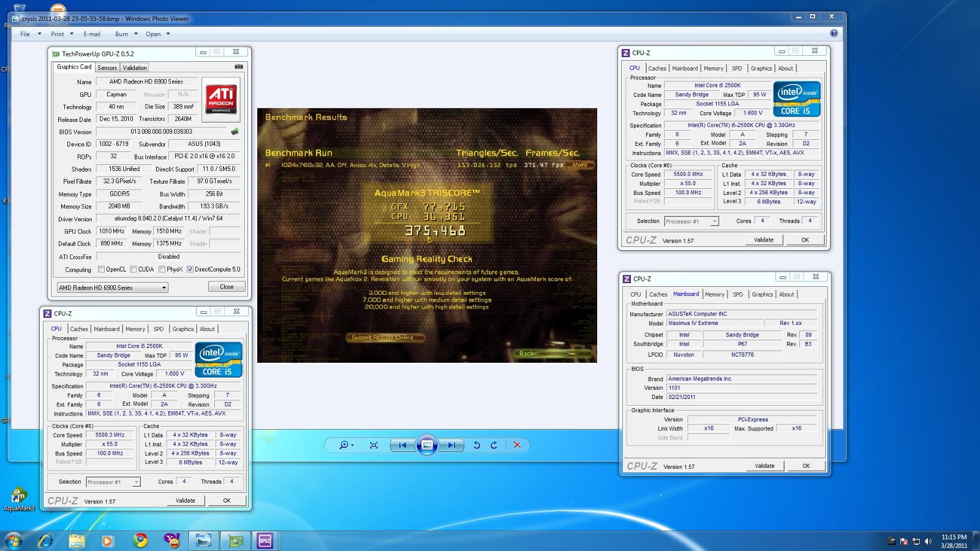Click the GPU-Z camera screenshot icon
Viewport: 980px width, 551px height.
pos(239,67)
